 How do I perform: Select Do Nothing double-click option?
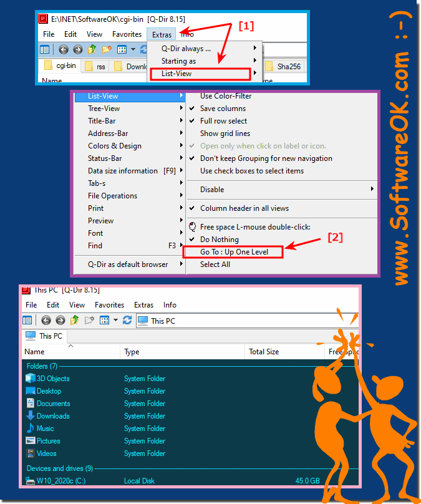[219, 240]
